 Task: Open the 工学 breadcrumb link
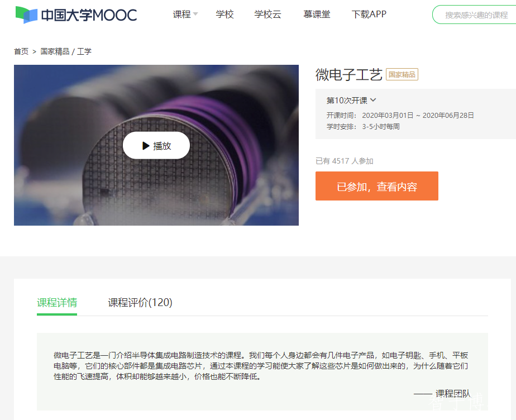(84, 52)
